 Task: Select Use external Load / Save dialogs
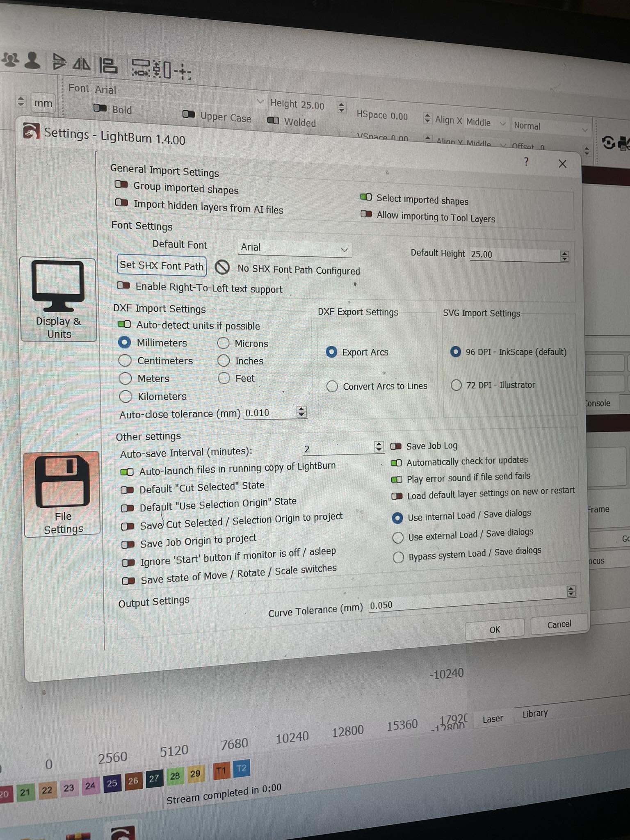(x=398, y=537)
